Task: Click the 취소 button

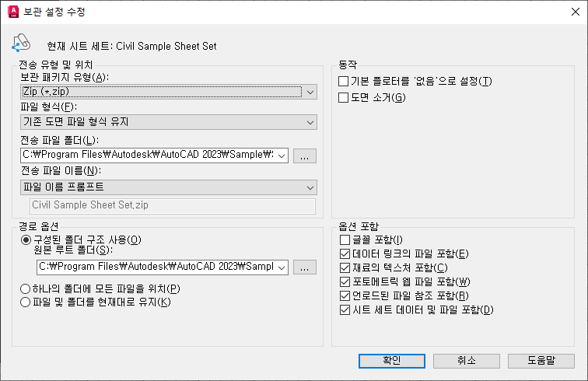Action: pyautogui.click(x=466, y=361)
